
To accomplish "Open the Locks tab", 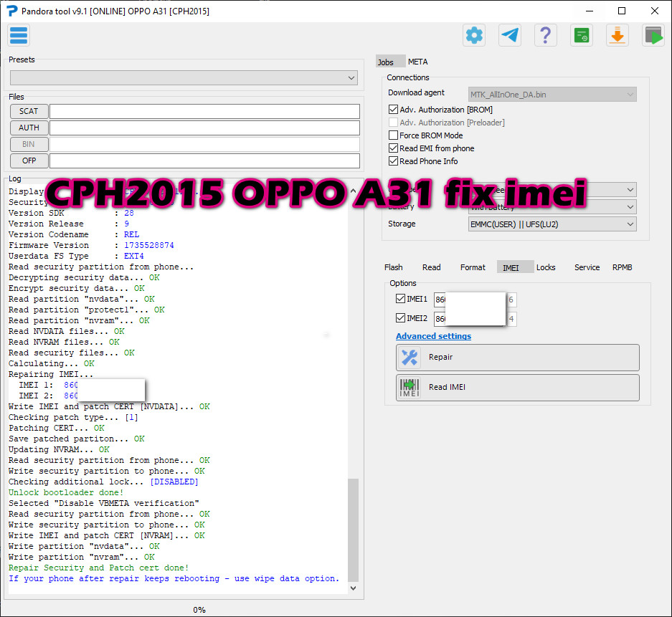I will [x=546, y=267].
